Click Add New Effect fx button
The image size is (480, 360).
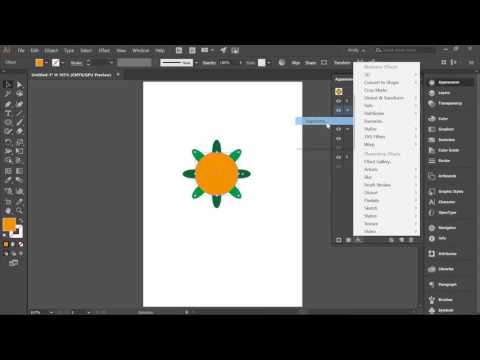pos(358,240)
